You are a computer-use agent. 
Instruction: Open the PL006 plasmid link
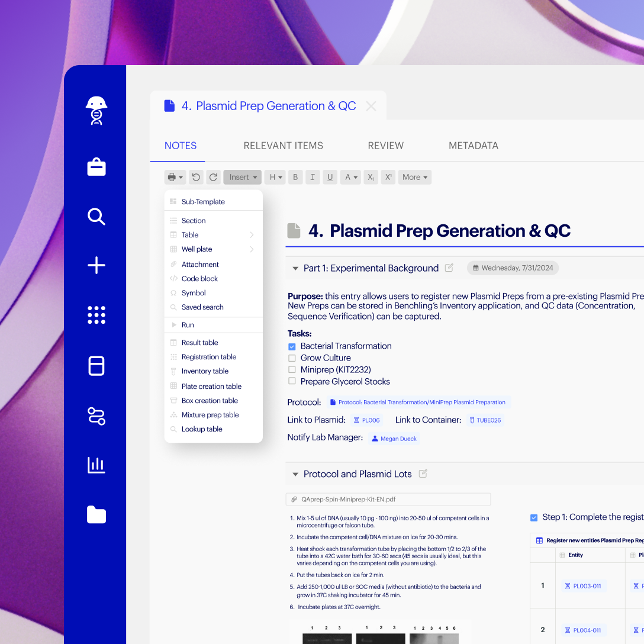pyautogui.click(x=367, y=420)
